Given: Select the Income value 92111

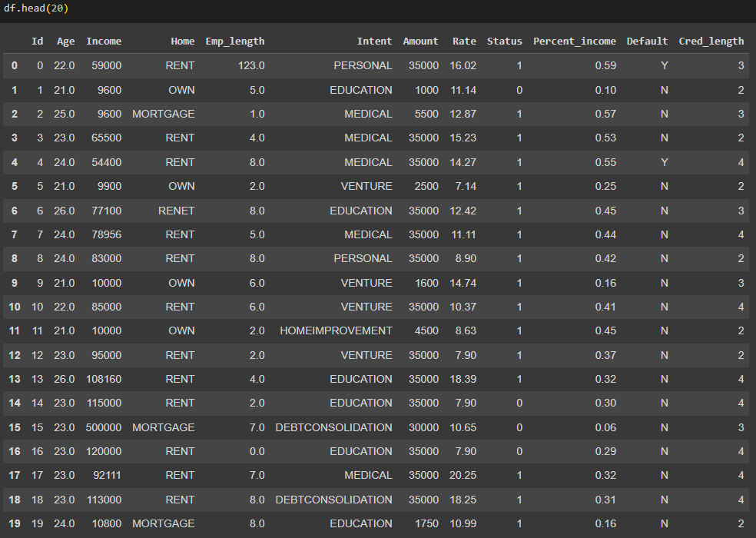Looking at the screenshot, I should [x=107, y=475].
